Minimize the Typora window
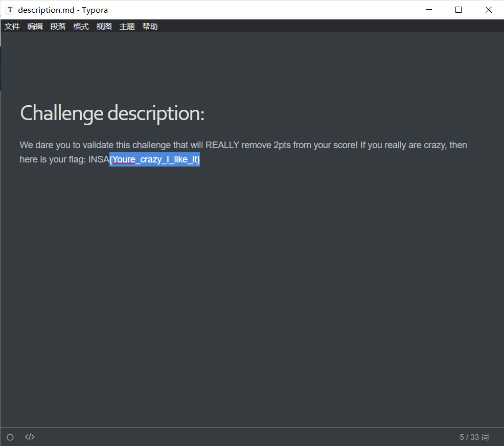 pos(428,10)
